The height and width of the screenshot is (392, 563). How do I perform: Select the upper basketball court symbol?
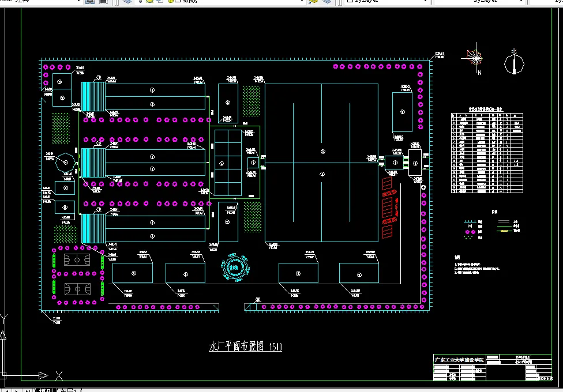point(77,259)
